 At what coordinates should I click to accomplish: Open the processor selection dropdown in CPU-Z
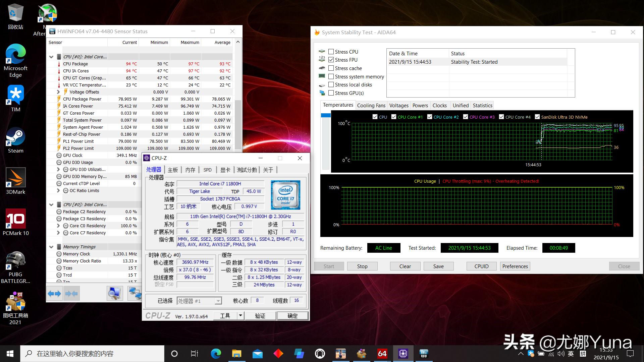point(218,301)
